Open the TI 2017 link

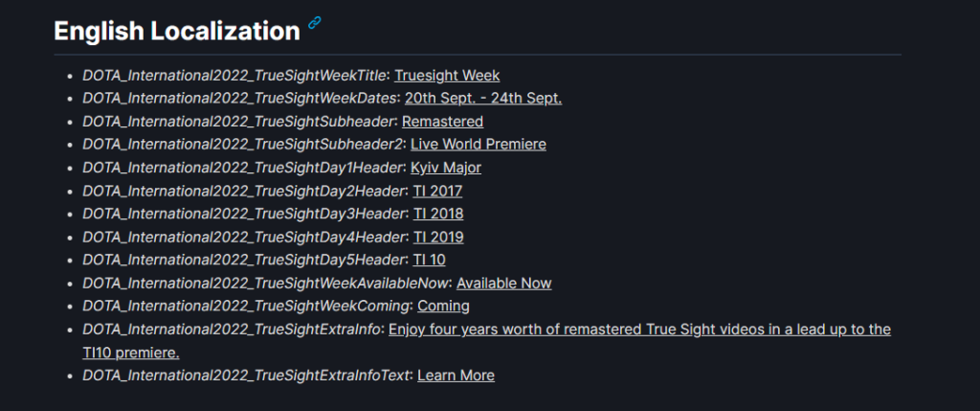pos(437,191)
